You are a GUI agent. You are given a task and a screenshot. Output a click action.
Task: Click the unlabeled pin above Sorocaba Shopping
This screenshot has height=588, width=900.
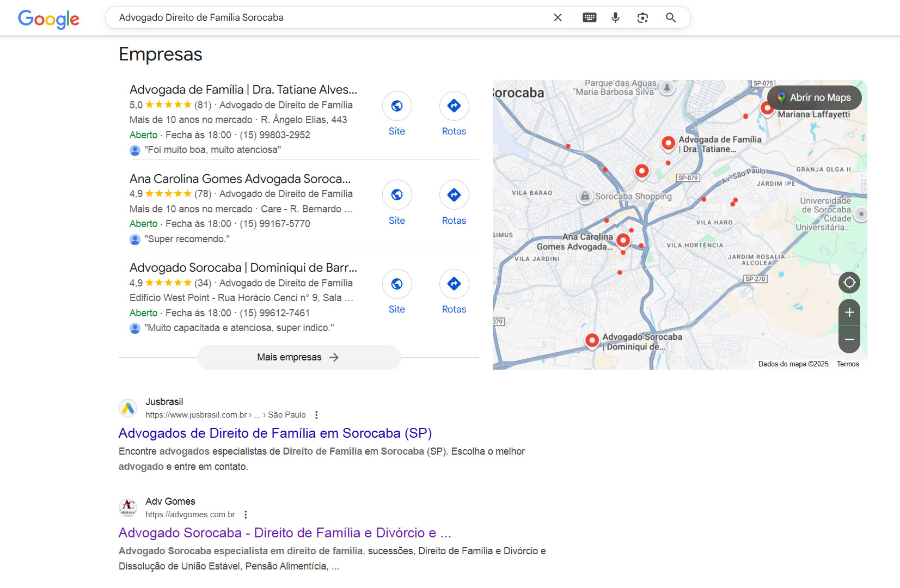pyautogui.click(x=642, y=171)
